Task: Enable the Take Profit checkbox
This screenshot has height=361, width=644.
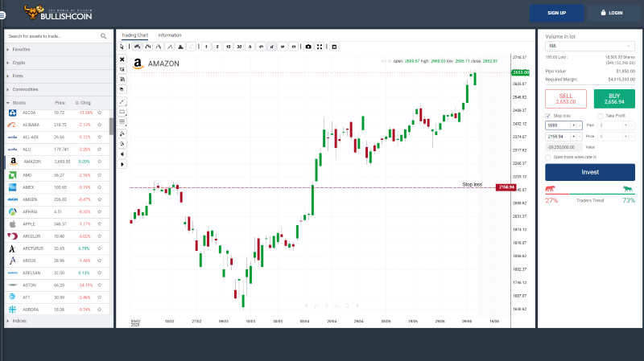Action: 600,116
